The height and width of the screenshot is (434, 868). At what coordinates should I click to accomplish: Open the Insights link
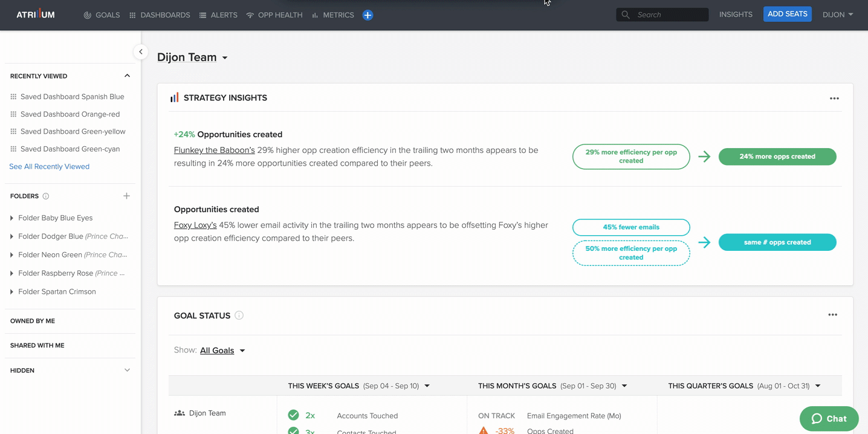coord(736,15)
